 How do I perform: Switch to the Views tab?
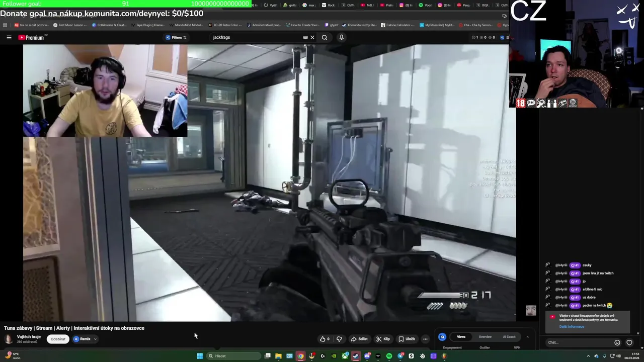point(461,336)
